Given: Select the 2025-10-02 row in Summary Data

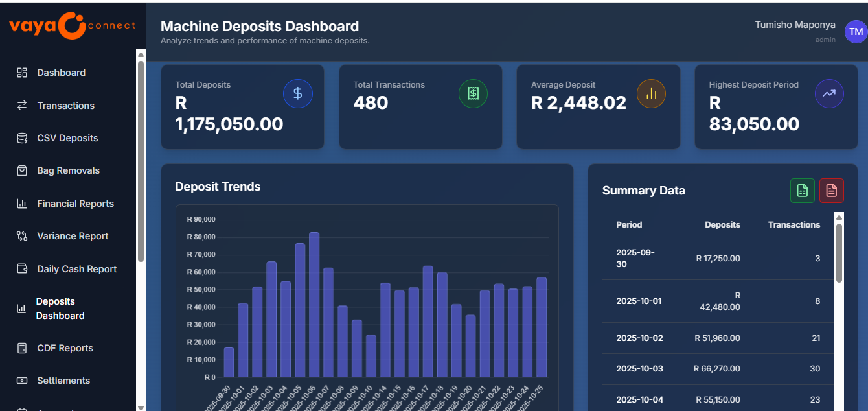Looking at the screenshot, I should 713,338.
